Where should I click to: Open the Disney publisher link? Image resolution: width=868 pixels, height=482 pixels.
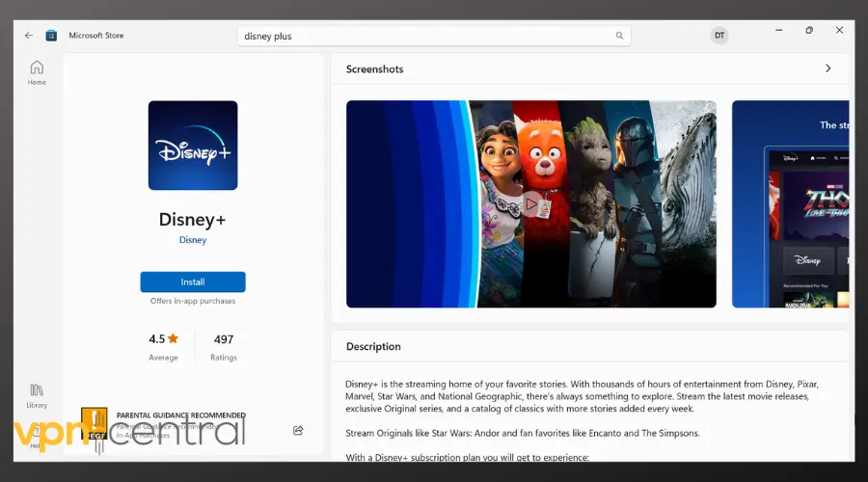(x=193, y=240)
